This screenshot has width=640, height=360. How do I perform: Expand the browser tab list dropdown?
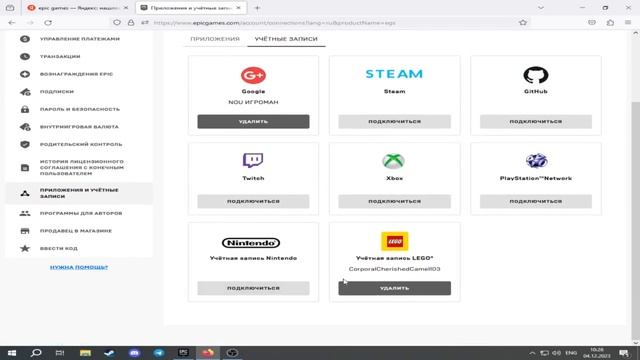click(541, 8)
